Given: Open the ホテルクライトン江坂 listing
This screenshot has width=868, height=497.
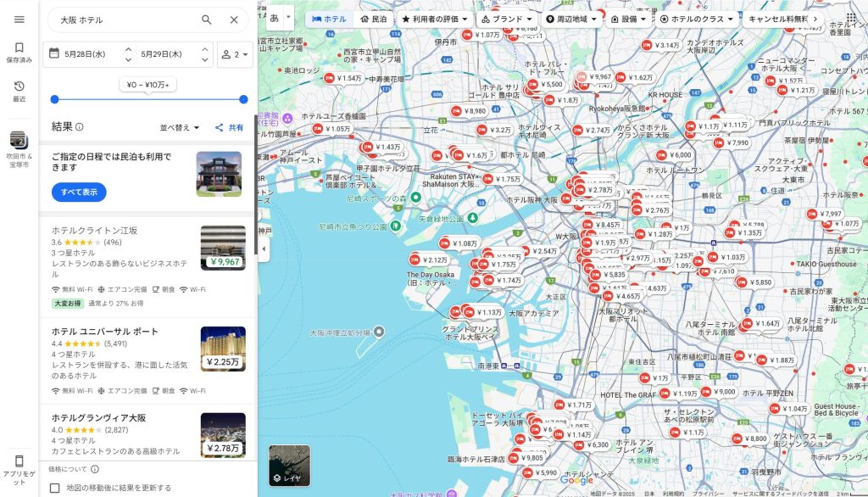Looking at the screenshot, I should click(147, 268).
